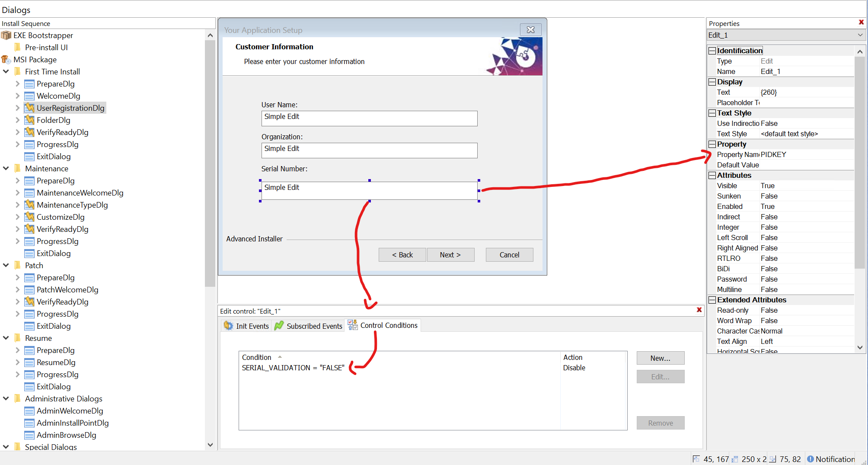Click the MSI Package icon

6,60
